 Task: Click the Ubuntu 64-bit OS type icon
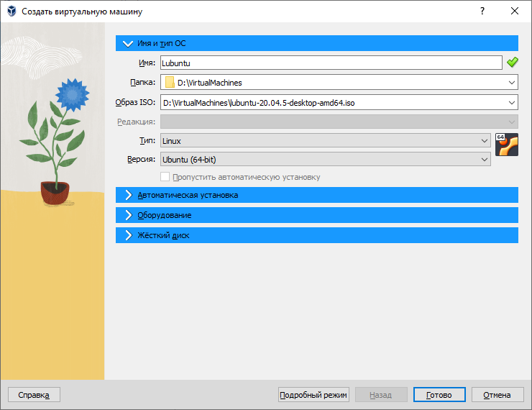507,145
